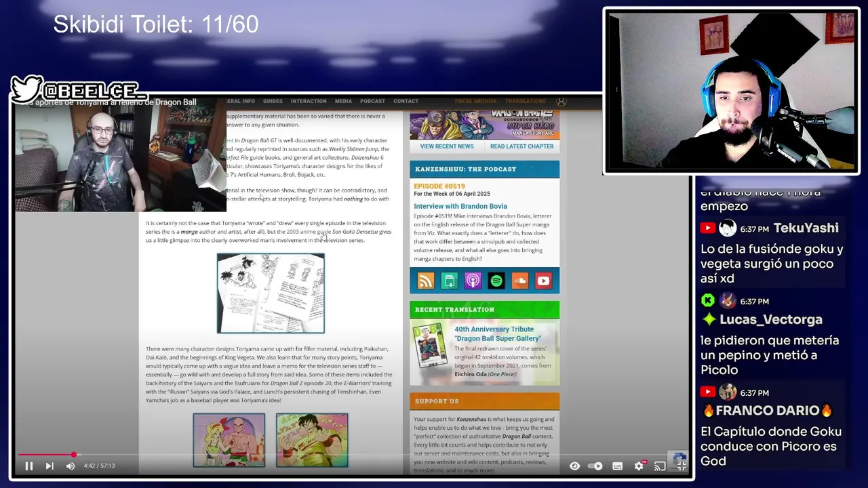Open the Spotify podcast icon

(x=496, y=281)
